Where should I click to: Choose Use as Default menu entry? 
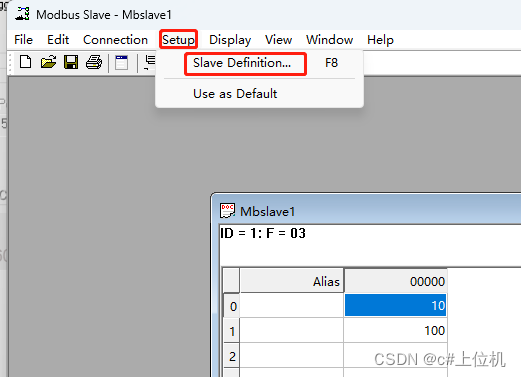click(x=259, y=94)
